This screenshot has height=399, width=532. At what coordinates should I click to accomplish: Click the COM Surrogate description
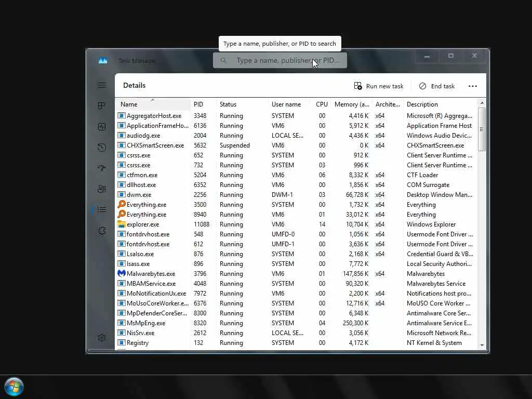[428, 184]
